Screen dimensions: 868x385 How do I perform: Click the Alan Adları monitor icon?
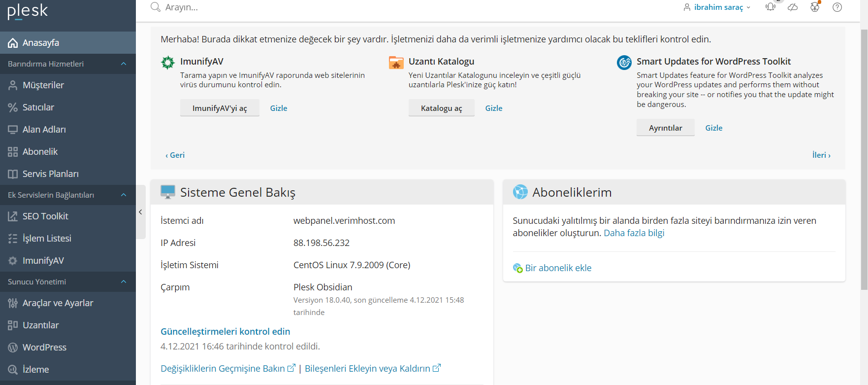point(13,130)
